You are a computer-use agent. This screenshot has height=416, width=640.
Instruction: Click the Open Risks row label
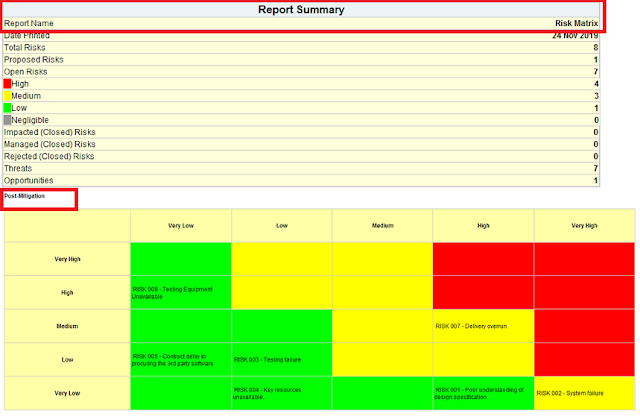pos(25,72)
